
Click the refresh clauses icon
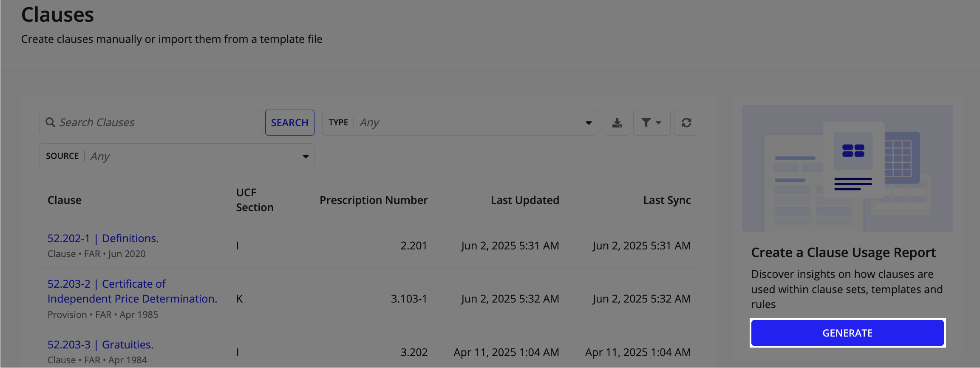[x=686, y=123]
